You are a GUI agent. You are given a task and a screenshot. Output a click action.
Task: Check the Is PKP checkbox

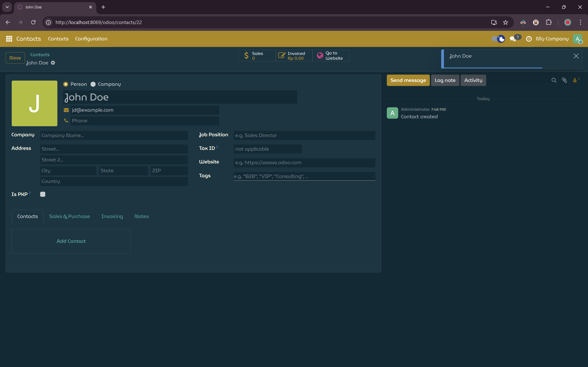pyautogui.click(x=43, y=194)
